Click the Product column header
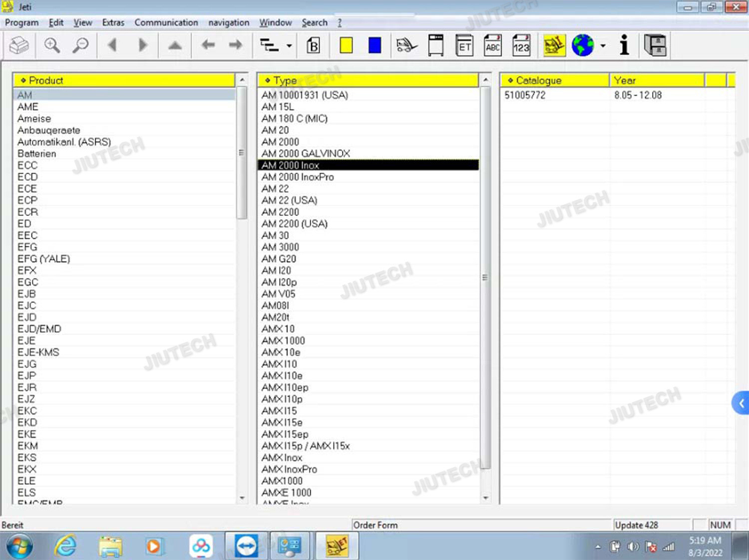The image size is (749, 560). 124,80
